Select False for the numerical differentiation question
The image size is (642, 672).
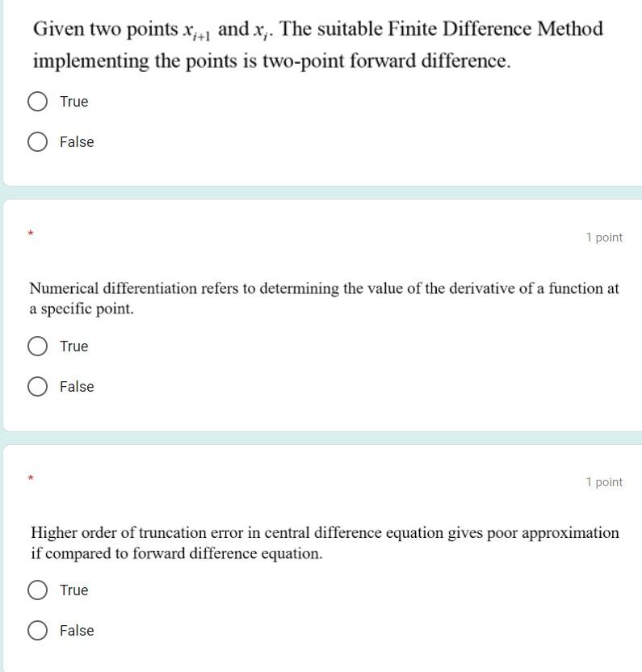pos(37,386)
